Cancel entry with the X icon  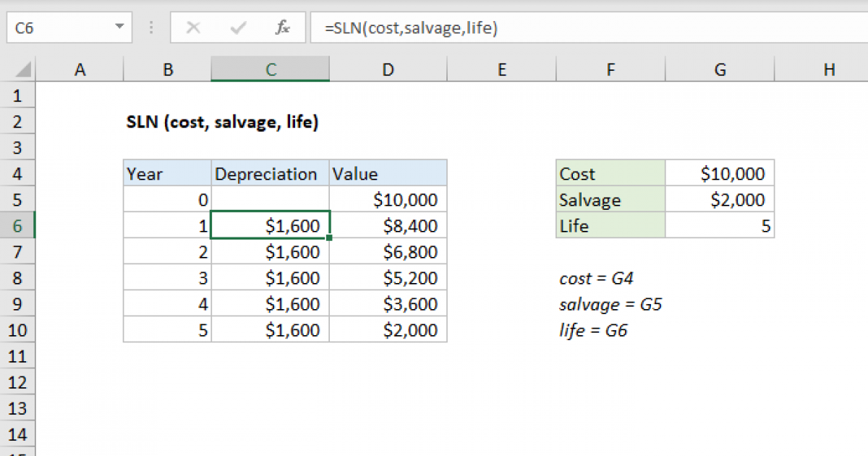point(193,28)
